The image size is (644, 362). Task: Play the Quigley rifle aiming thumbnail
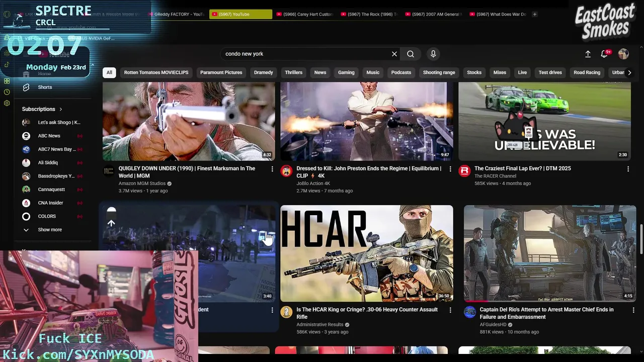(189, 121)
